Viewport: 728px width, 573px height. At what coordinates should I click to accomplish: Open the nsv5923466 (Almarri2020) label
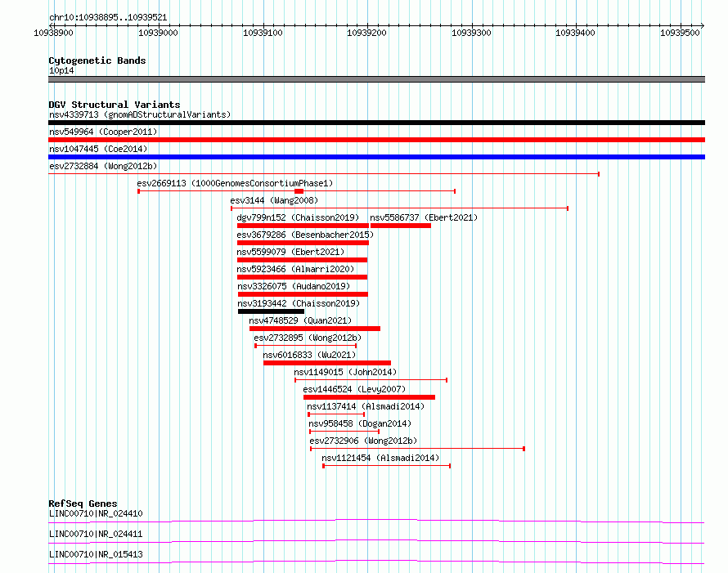tap(295, 269)
